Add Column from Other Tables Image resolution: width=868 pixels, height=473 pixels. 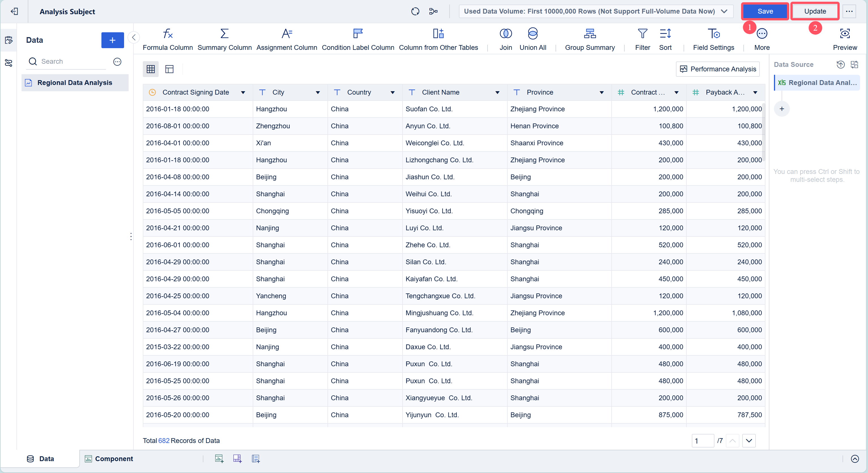click(x=438, y=39)
